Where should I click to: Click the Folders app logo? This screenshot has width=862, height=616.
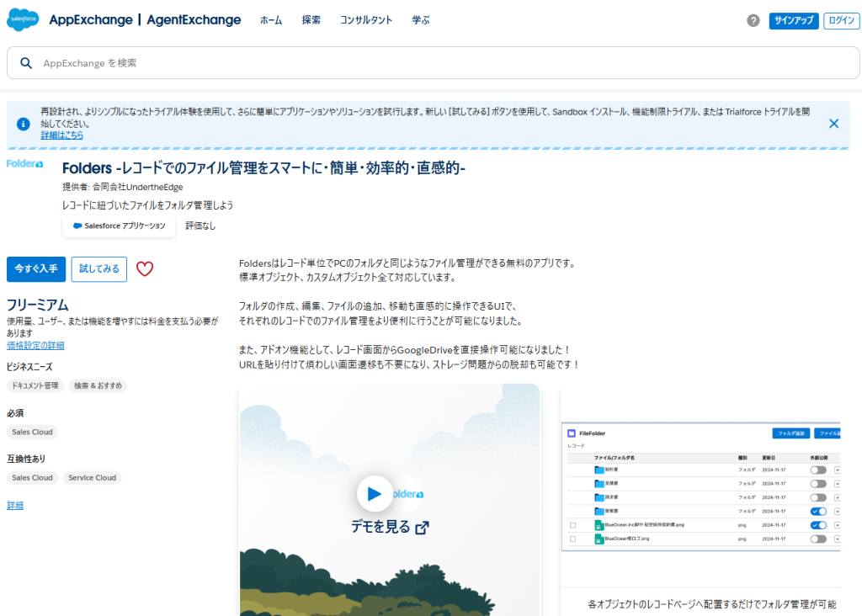(x=24, y=164)
